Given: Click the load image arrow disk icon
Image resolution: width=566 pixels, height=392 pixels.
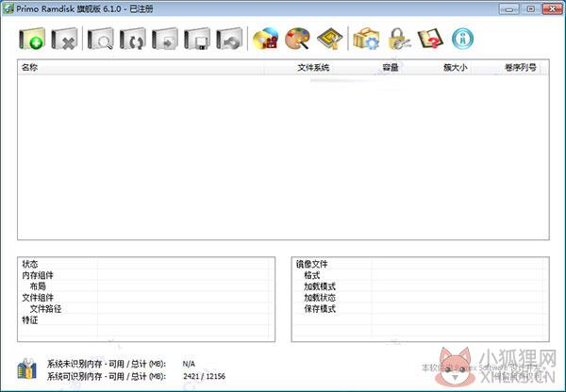Looking at the screenshot, I should pos(164,39).
